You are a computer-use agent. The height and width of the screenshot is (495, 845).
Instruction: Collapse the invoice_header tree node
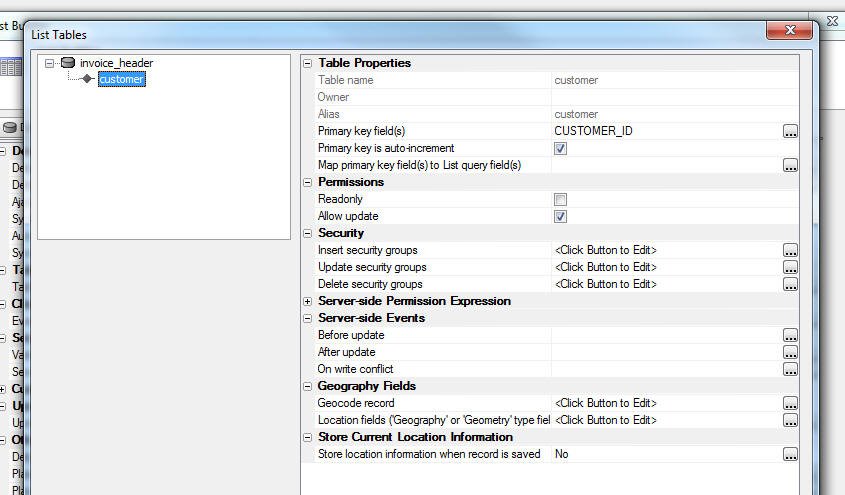pyautogui.click(x=50, y=63)
